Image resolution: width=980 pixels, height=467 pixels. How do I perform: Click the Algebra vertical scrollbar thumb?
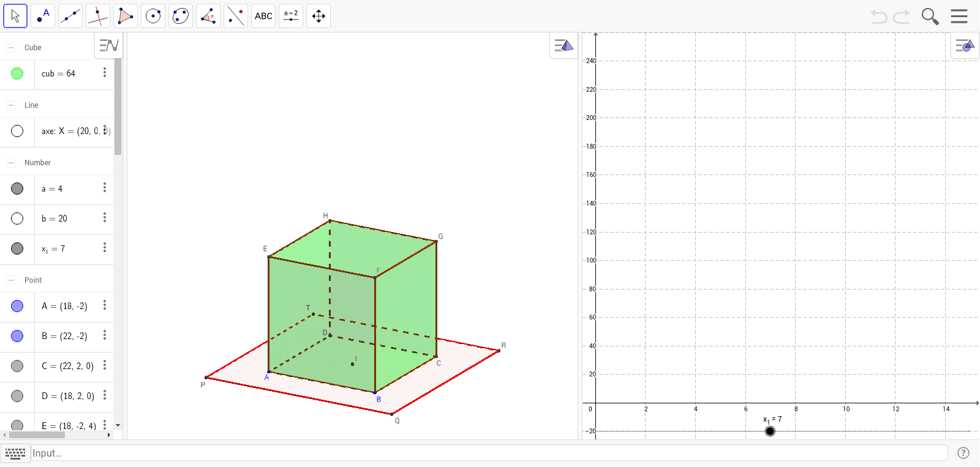118,106
